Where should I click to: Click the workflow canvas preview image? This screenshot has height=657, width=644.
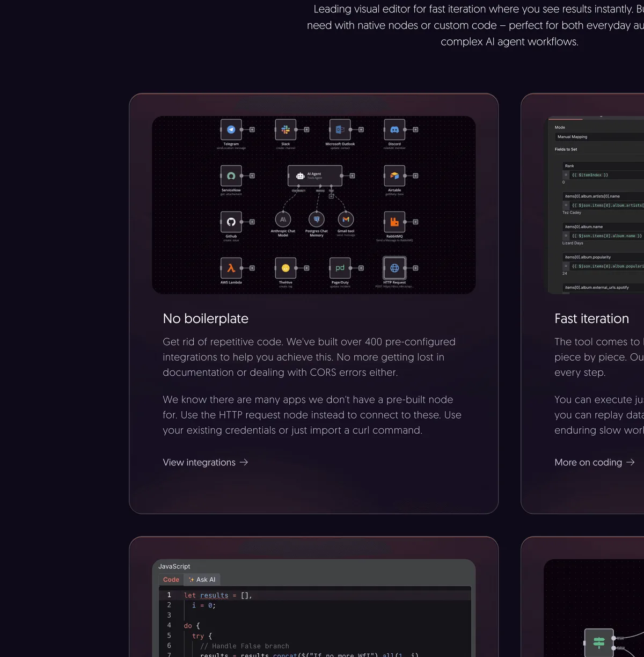click(314, 205)
